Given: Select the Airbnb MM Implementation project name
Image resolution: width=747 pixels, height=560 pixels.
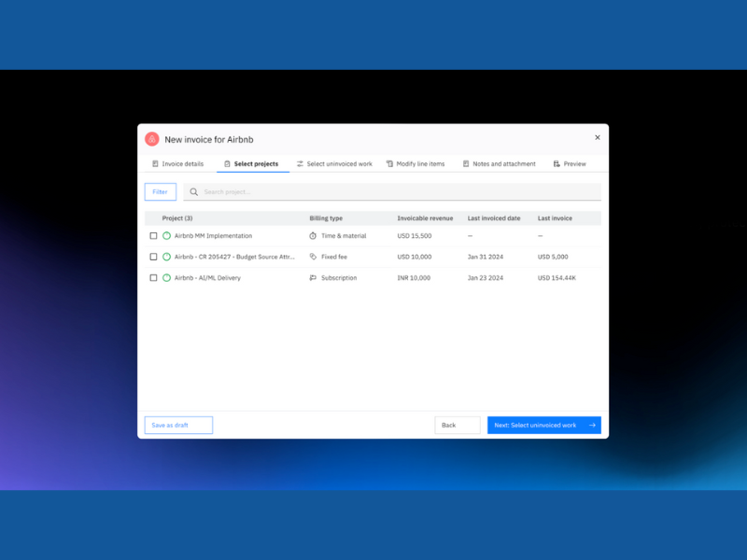Looking at the screenshot, I should point(213,236).
